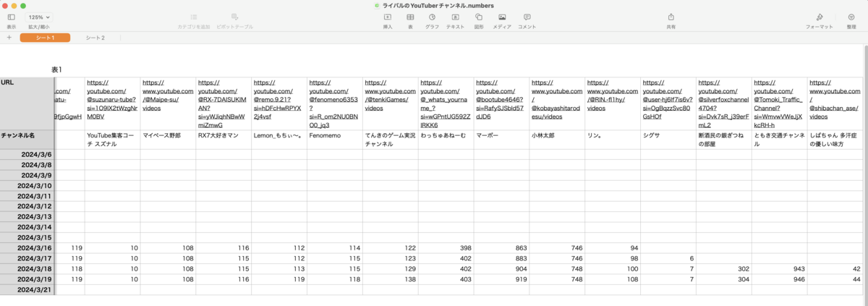Select the シート1 sheet tab
Screen dimensions: 868x306
(x=45, y=38)
